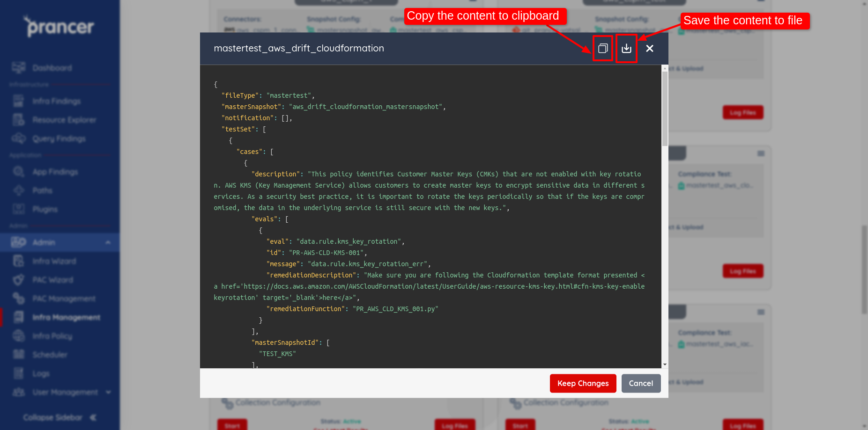Image resolution: width=868 pixels, height=430 pixels.
Task: Copy the content to clipboard icon
Action: click(603, 48)
